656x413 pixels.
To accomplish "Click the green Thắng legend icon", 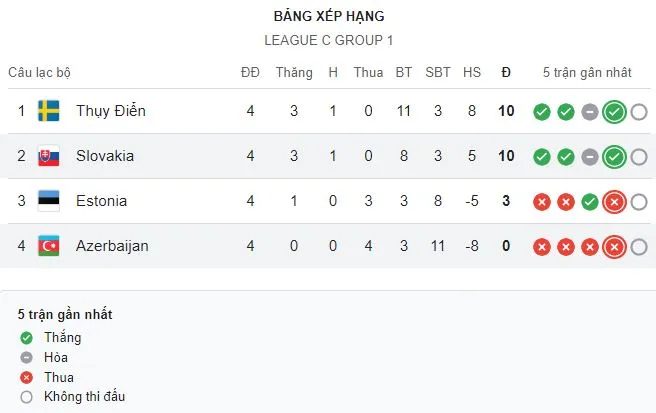I will [x=25, y=338].
